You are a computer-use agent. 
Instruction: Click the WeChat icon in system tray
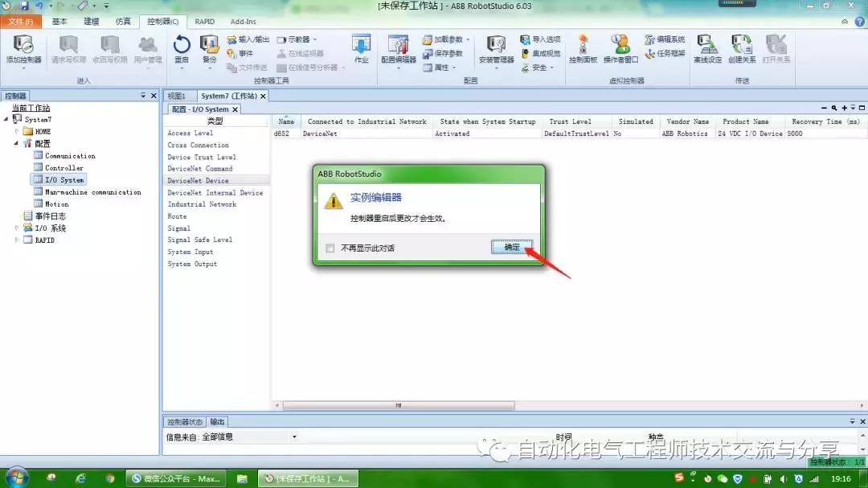[x=723, y=478]
